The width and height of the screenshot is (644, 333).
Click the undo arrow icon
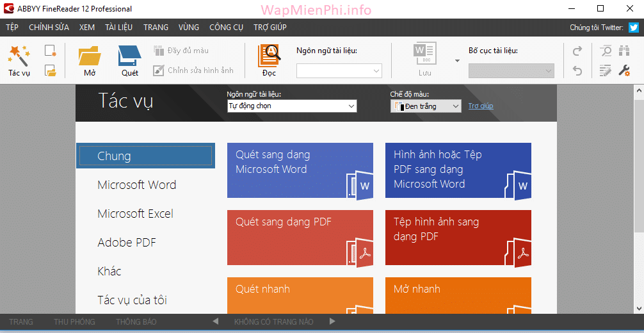(577, 71)
